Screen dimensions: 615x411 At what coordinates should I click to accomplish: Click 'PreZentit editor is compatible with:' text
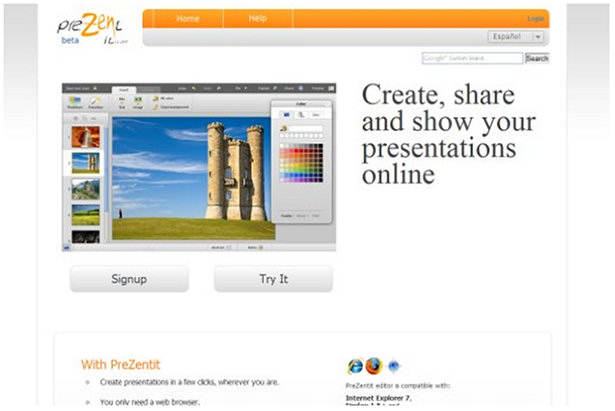pos(398,386)
